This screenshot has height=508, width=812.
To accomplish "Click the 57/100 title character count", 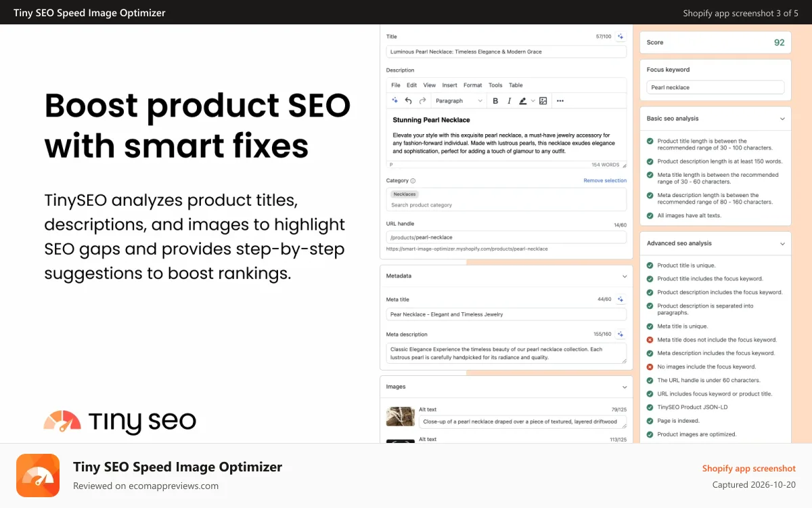I will point(604,37).
